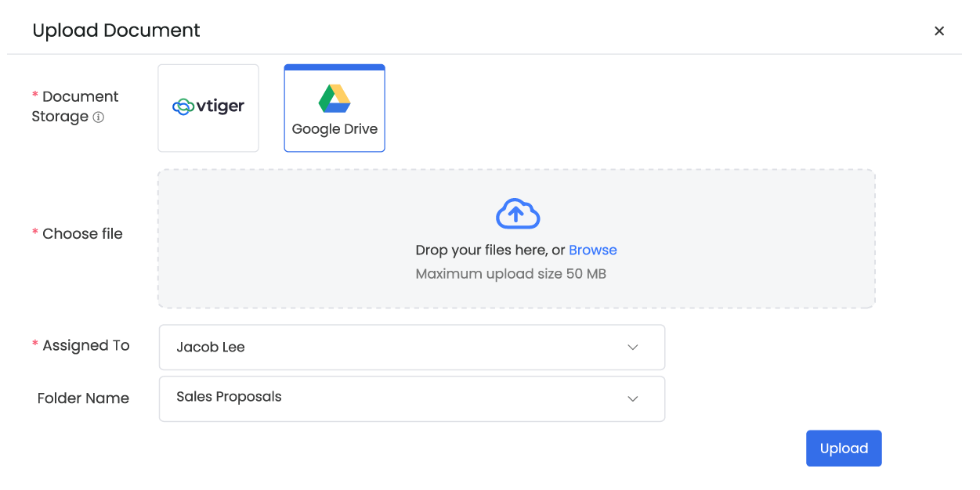Click the Folder Name field label
Screen dimensions: 980x490
click(83, 398)
